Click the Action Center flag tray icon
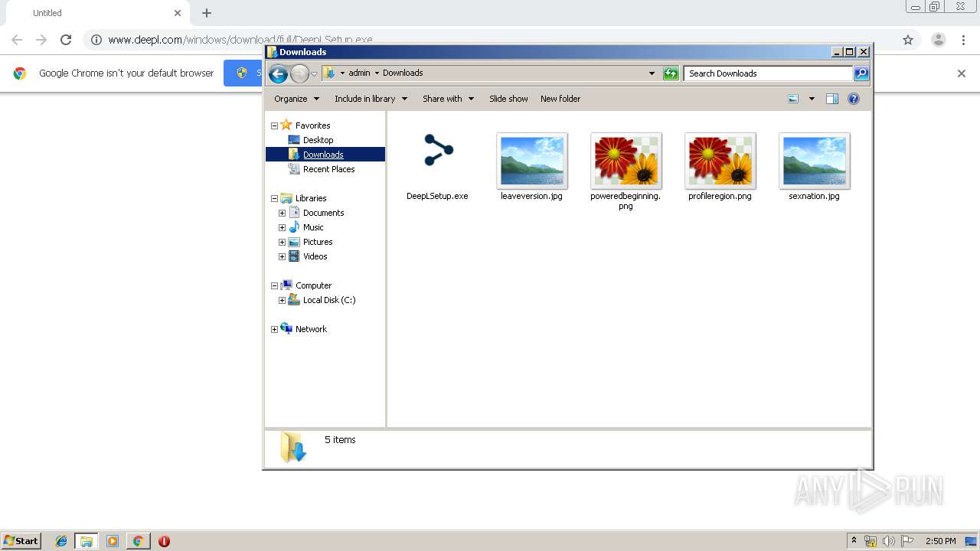This screenshot has height=551, width=980. click(907, 541)
